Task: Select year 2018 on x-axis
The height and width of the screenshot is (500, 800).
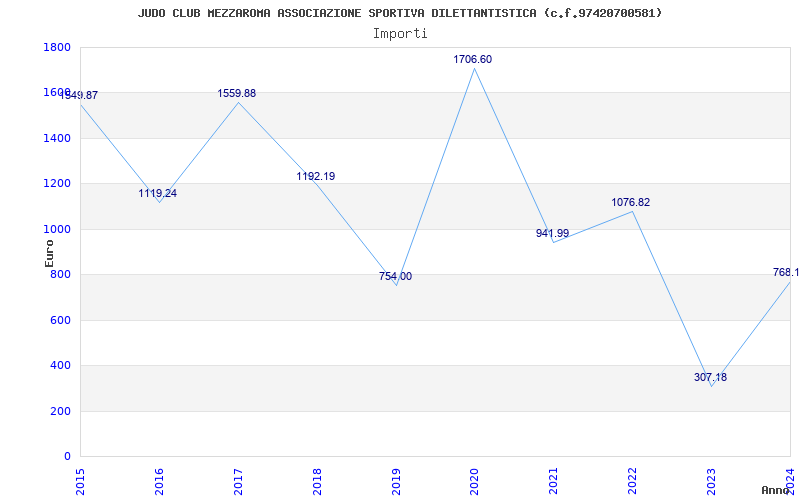Action: 317,481
